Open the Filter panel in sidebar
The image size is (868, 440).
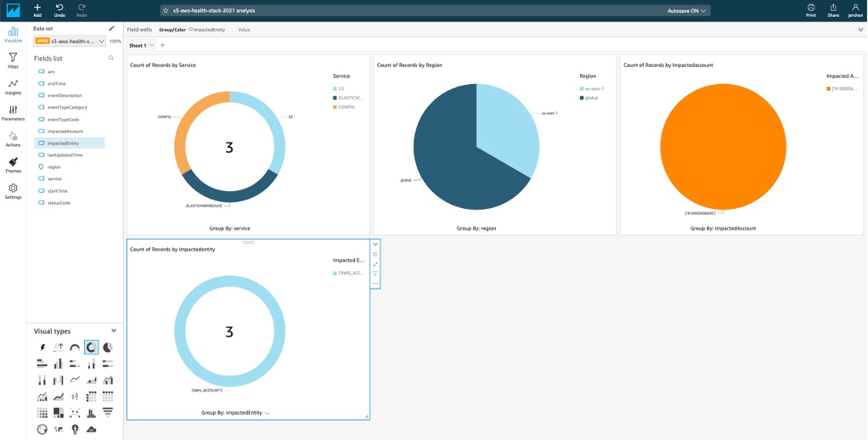point(13,60)
